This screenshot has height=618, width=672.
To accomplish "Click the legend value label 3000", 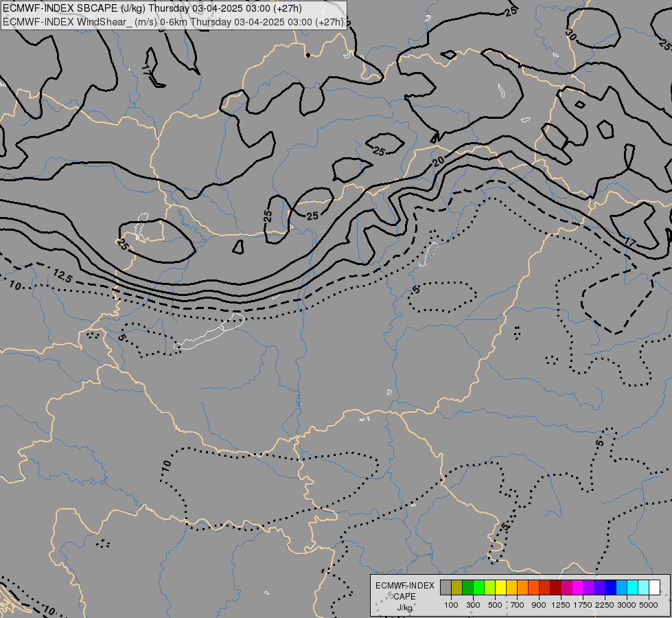I will tap(627, 605).
